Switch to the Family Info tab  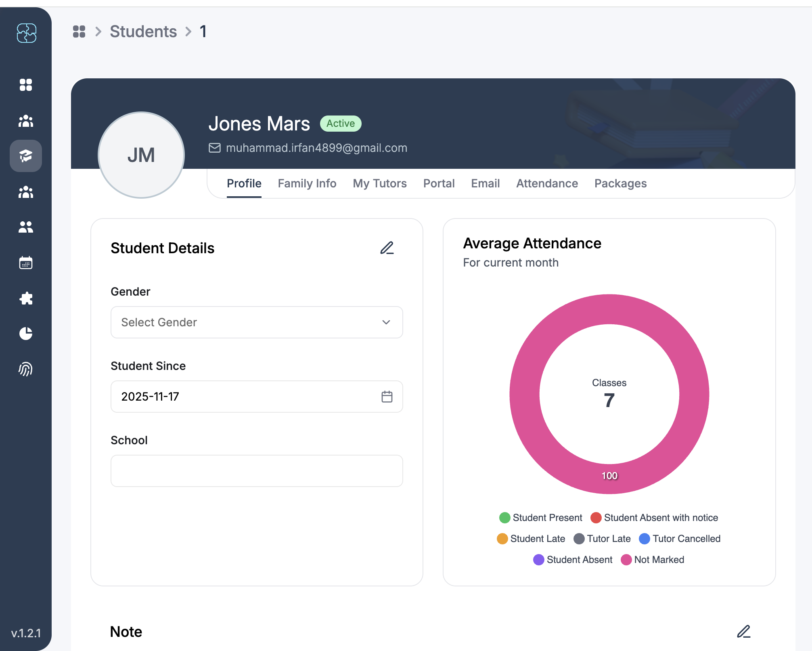click(307, 183)
